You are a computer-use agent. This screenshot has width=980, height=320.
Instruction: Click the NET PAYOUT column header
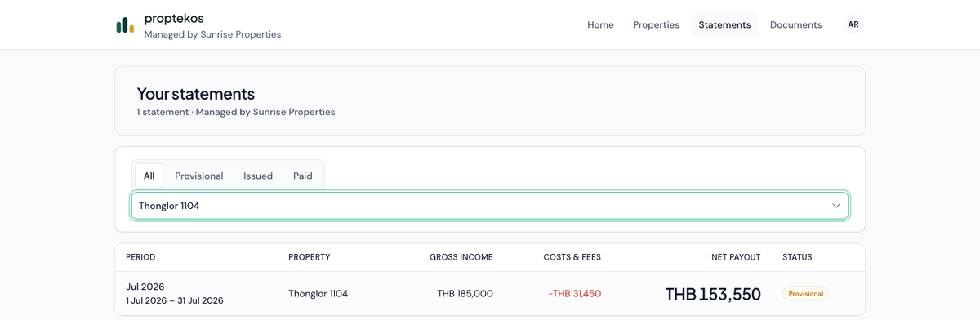pyautogui.click(x=736, y=257)
